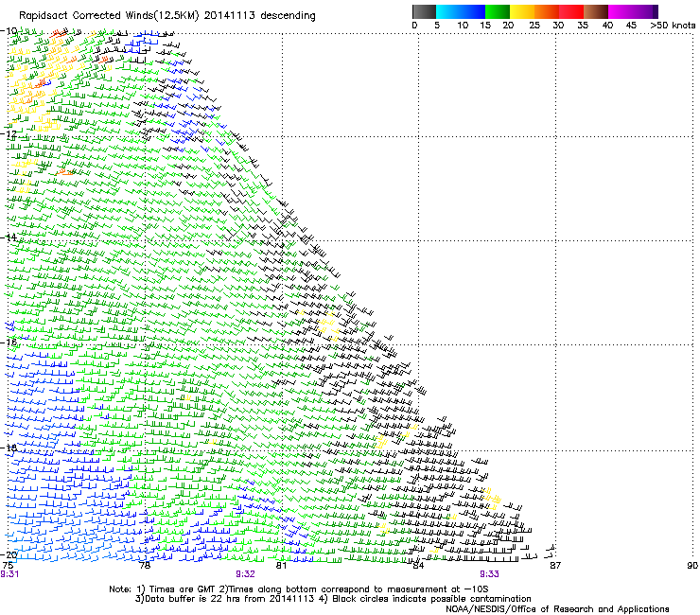
Task: Click the '84' longitude axis label
Action: coord(418,566)
